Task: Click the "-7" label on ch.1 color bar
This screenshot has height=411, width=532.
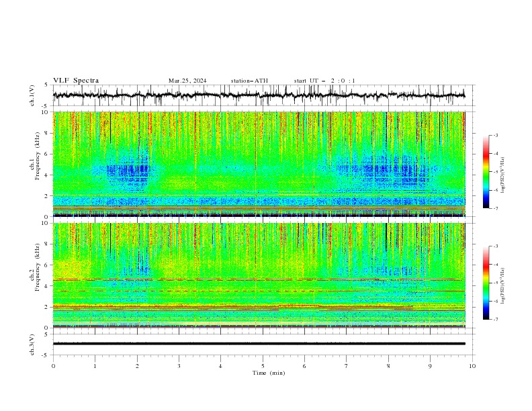Action: [x=495, y=208]
